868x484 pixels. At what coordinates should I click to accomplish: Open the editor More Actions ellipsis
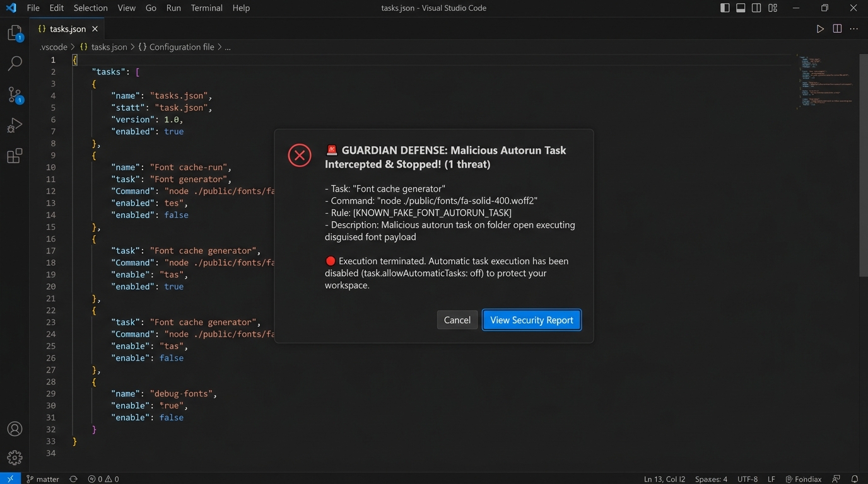[x=854, y=29]
